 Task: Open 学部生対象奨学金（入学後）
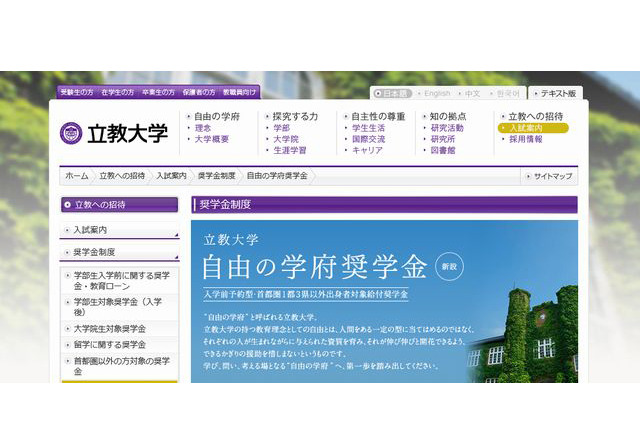pyautogui.click(x=120, y=307)
